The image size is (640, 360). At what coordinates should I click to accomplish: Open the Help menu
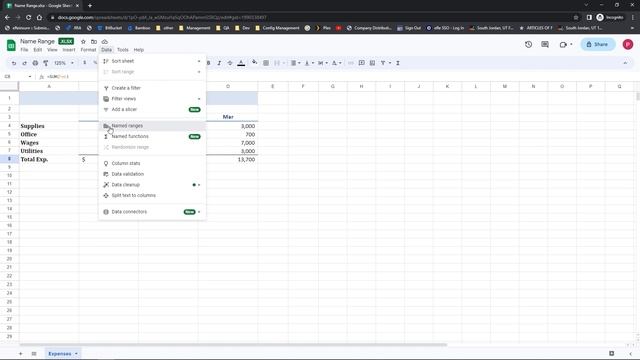click(139, 50)
